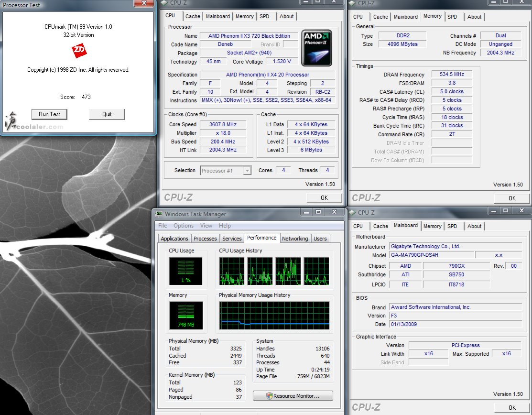Switch to the Processes tab in Task Manager
The width and height of the screenshot is (532, 415).
205,239
